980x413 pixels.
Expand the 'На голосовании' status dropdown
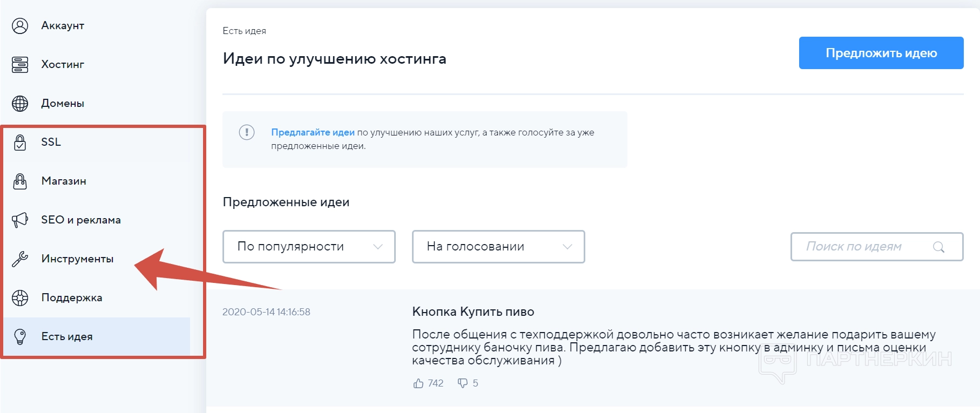tap(498, 247)
